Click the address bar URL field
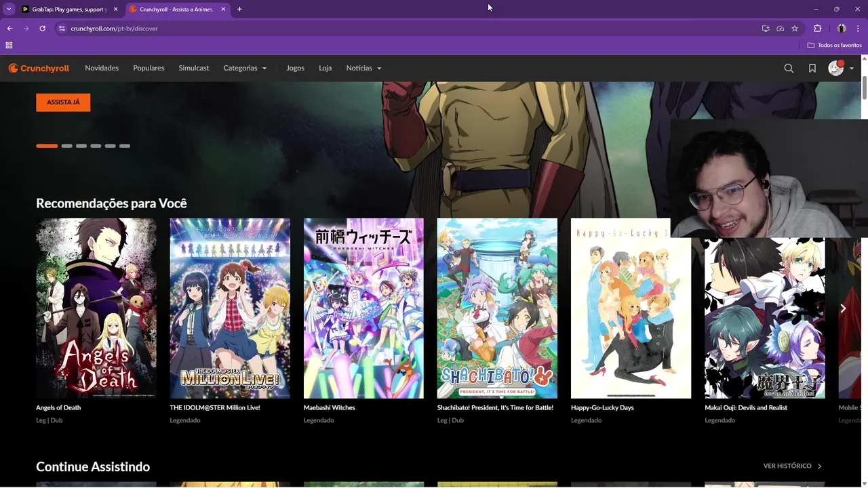The height and width of the screenshot is (488, 868). coord(407,28)
